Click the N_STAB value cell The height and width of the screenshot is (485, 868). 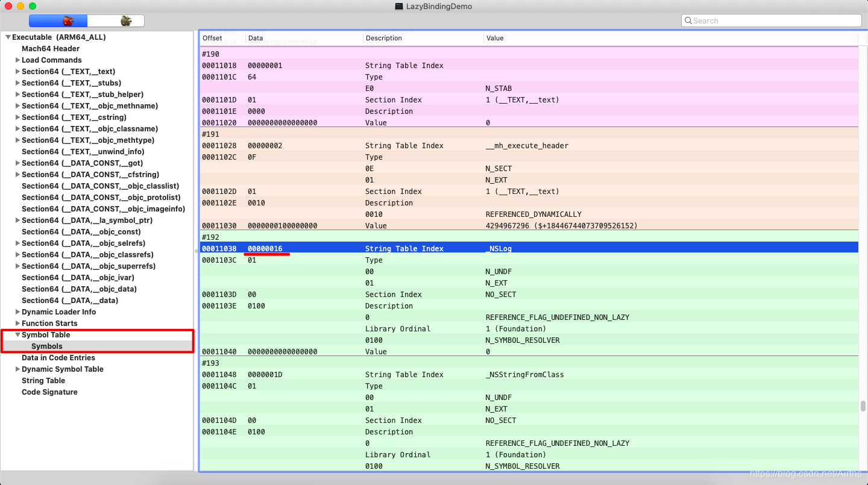pyautogui.click(x=498, y=89)
